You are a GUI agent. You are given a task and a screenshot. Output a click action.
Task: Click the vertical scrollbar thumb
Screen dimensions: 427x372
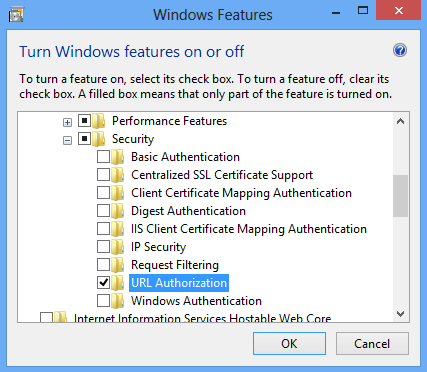coord(401,196)
